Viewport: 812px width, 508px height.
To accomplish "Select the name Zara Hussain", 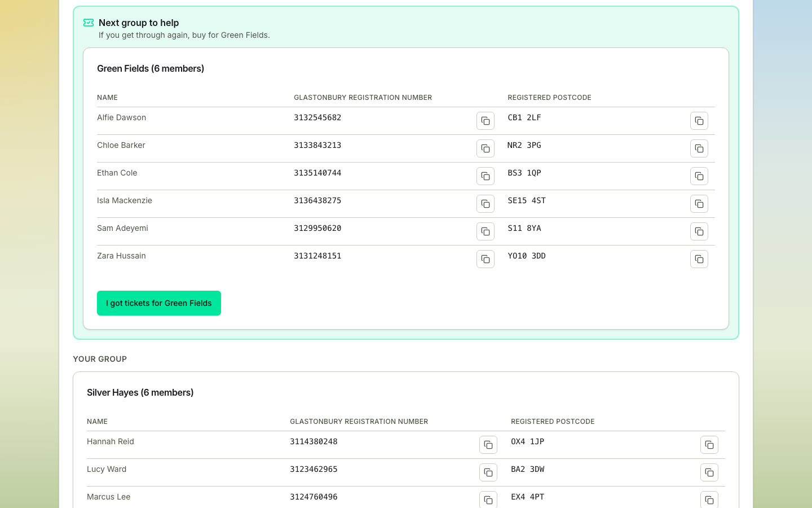I will (x=121, y=256).
